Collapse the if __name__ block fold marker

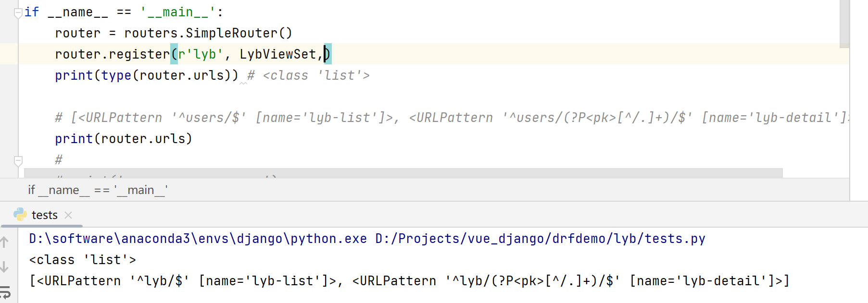coord(18,12)
